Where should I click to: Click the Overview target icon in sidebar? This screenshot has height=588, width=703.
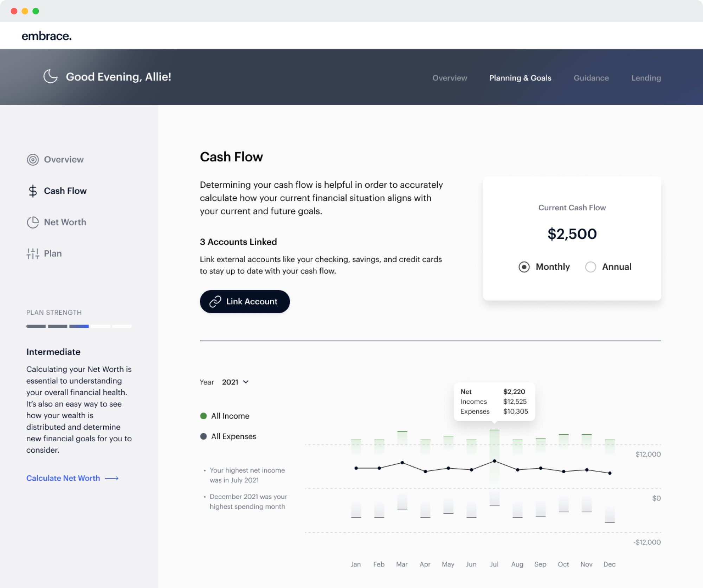point(33,160)
